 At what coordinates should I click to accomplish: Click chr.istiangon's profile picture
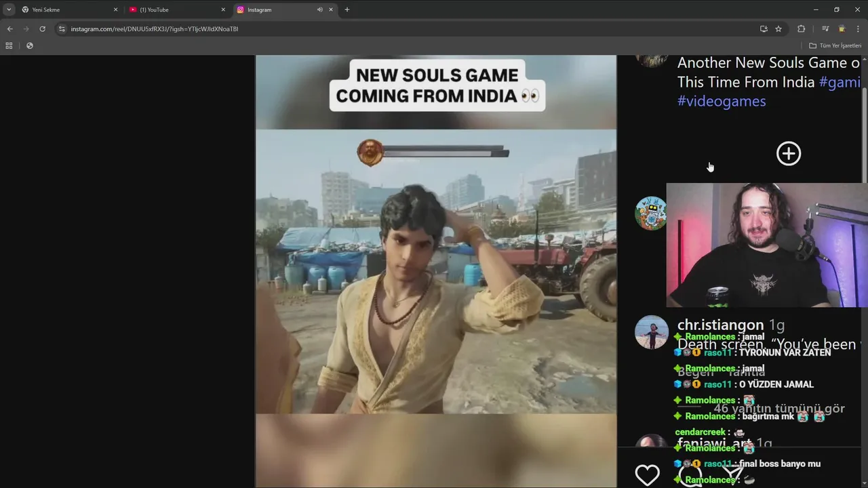tap(652, 332)
